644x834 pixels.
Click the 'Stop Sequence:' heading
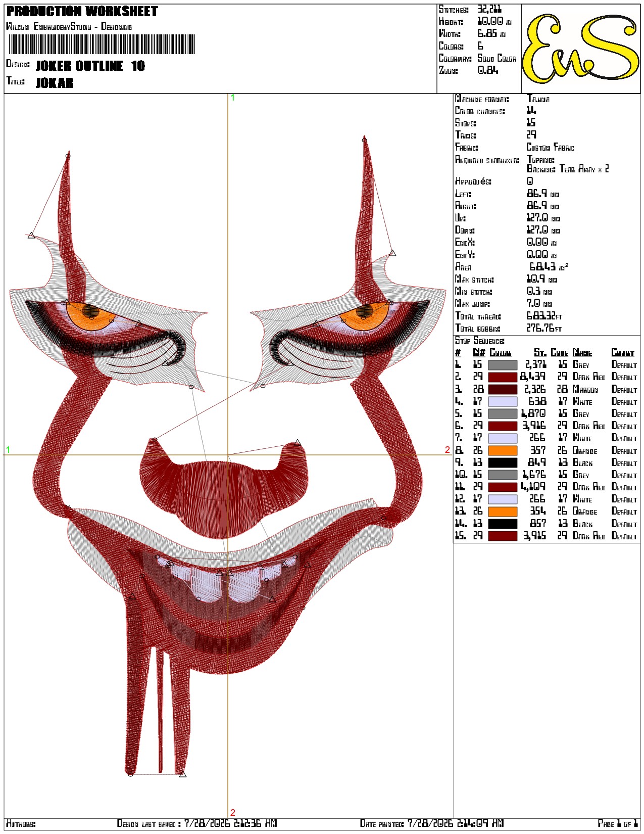[480, 341]
